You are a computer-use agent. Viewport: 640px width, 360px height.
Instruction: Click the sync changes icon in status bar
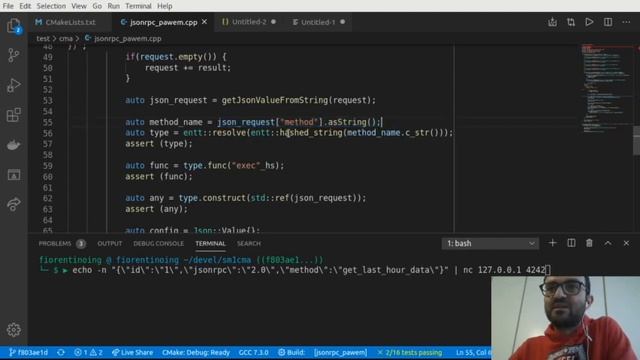click(x=61, y=352)
